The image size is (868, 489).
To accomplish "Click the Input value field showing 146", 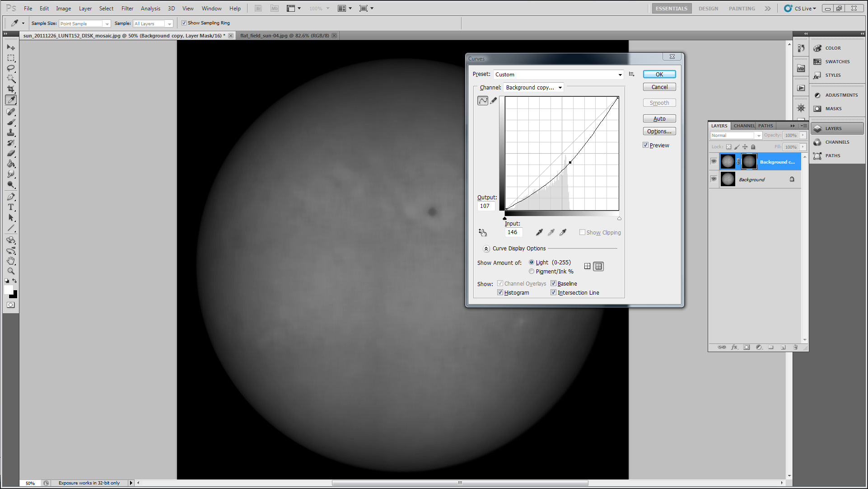I will 513,232.
